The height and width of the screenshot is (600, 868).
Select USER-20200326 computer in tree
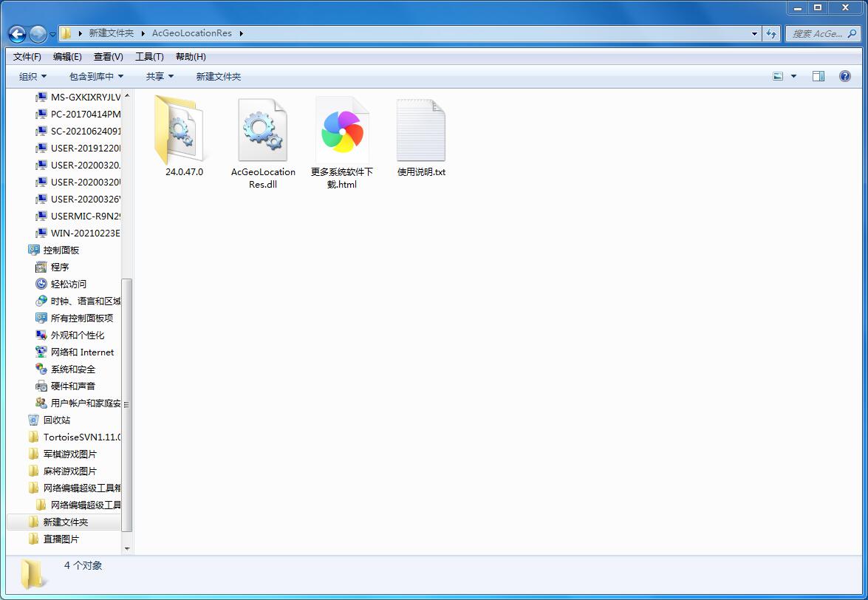tap(78, 200)
